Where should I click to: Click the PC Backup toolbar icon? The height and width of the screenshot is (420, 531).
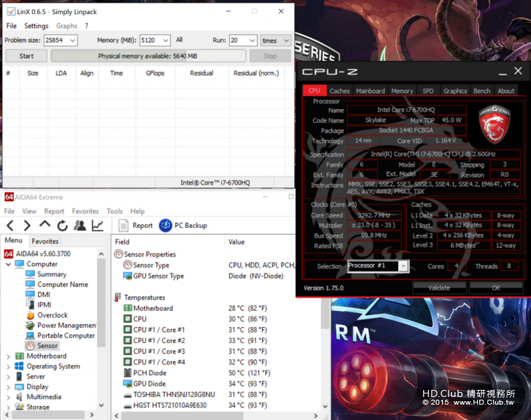pos(166,225)
